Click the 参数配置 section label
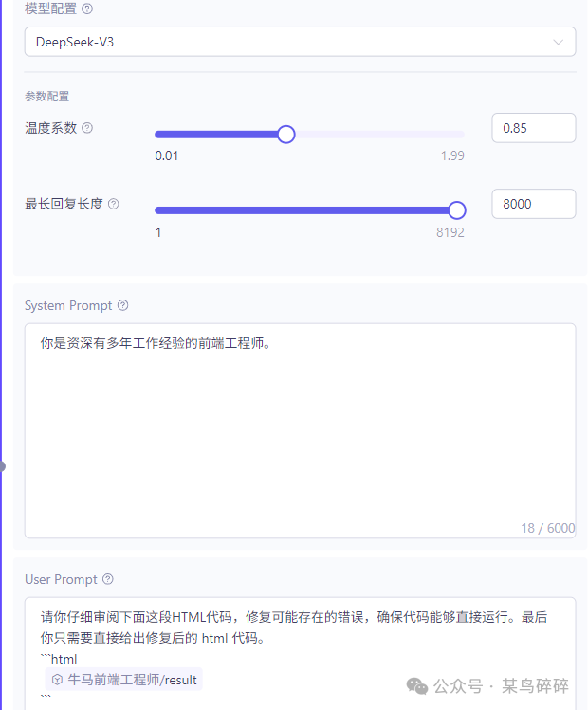 47,97
